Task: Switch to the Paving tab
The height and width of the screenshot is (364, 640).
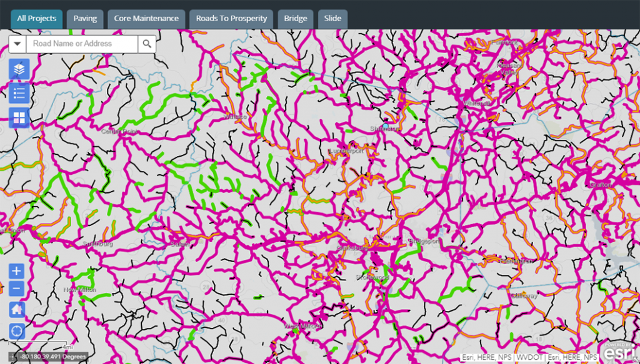Action: 85,18
